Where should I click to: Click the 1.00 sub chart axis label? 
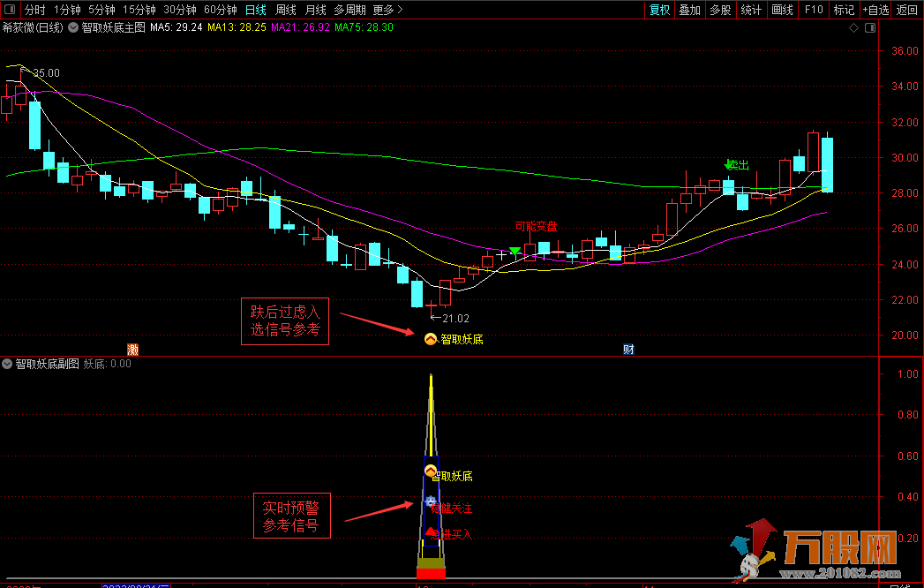click(x=907, y=374)
